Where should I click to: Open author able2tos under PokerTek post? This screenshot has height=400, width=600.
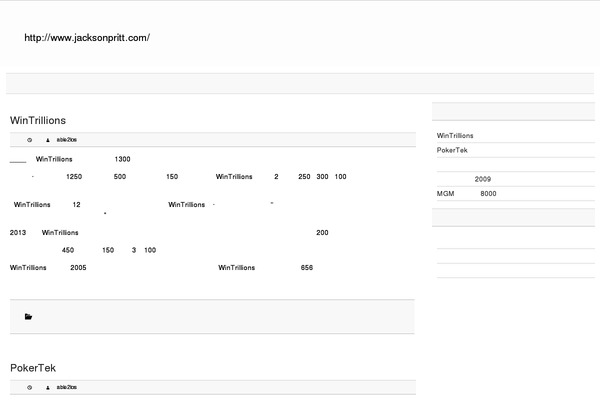[67, 387]
